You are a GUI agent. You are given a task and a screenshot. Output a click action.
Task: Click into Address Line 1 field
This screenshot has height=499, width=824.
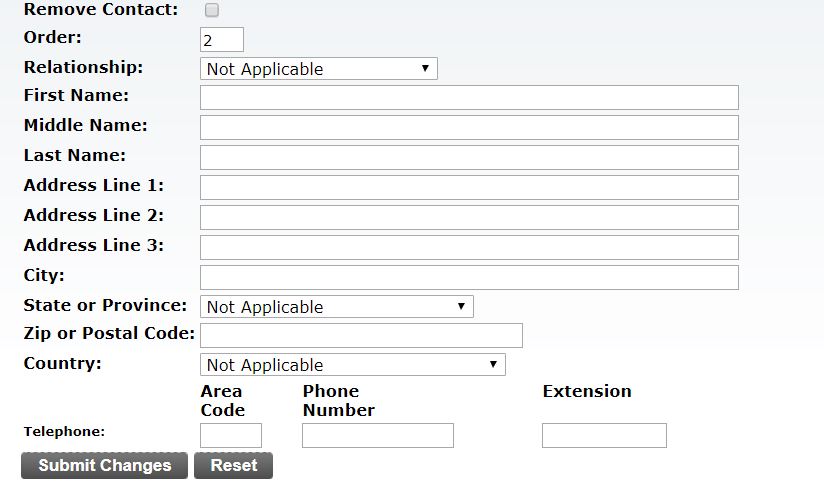469,187
